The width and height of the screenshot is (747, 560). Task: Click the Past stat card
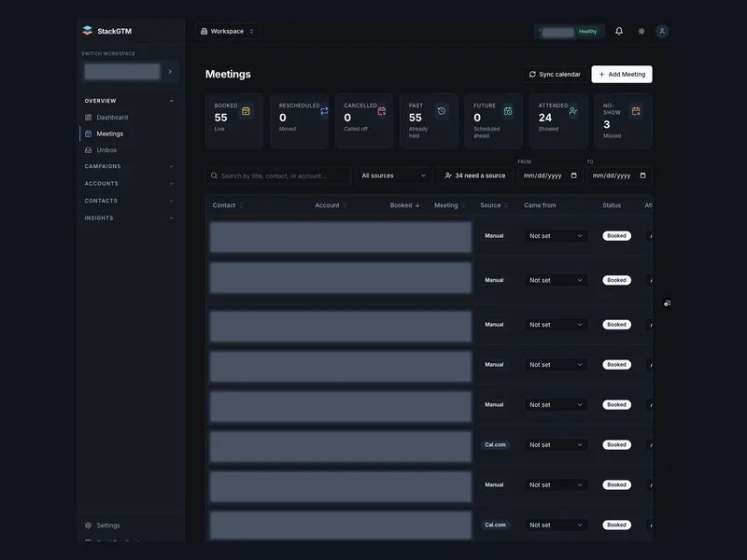(429, 121)
